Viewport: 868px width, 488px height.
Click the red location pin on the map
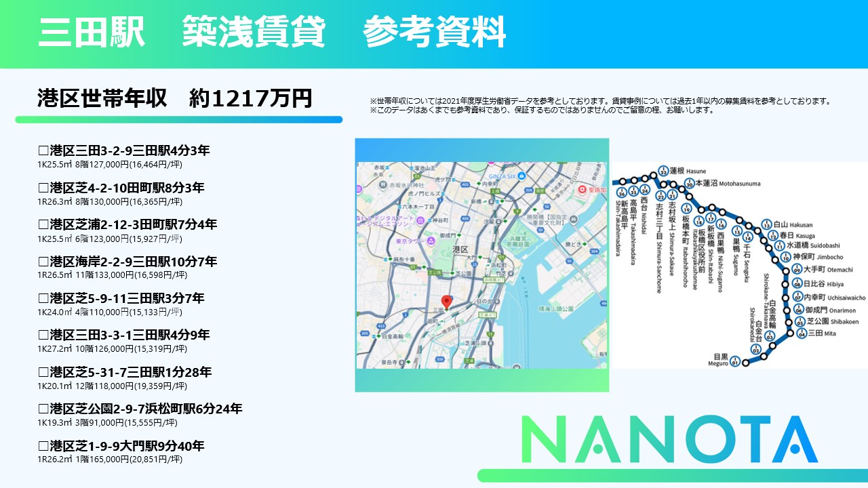click(446, 302)
